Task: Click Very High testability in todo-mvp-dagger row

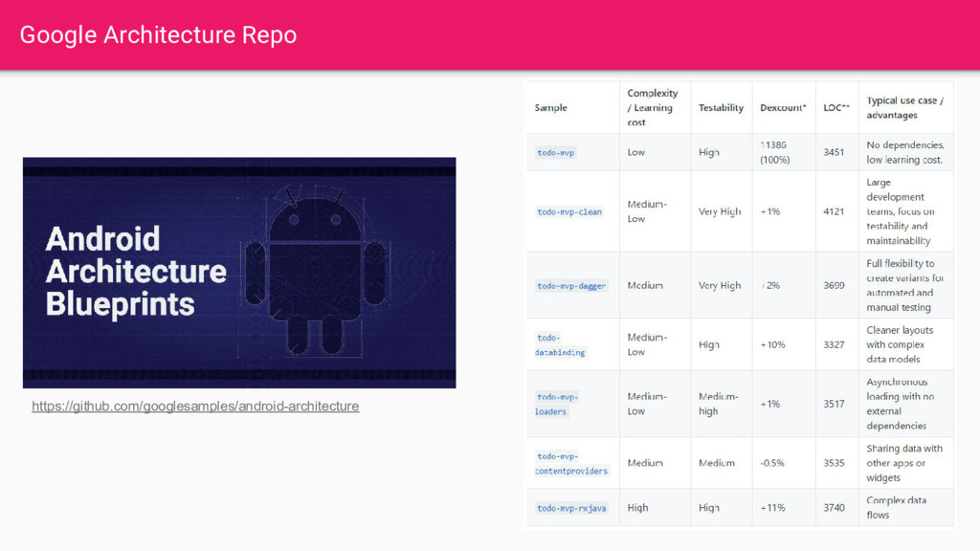Action: (720, 285)
